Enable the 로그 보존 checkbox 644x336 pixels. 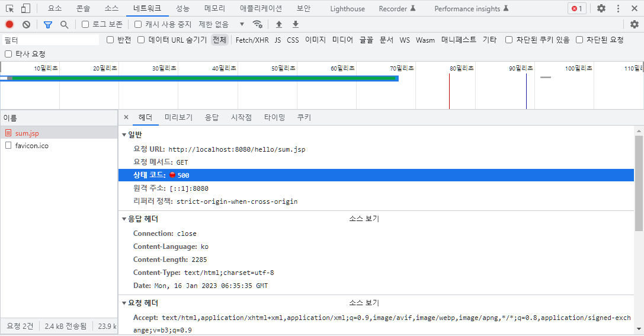[x=85, y=24]
